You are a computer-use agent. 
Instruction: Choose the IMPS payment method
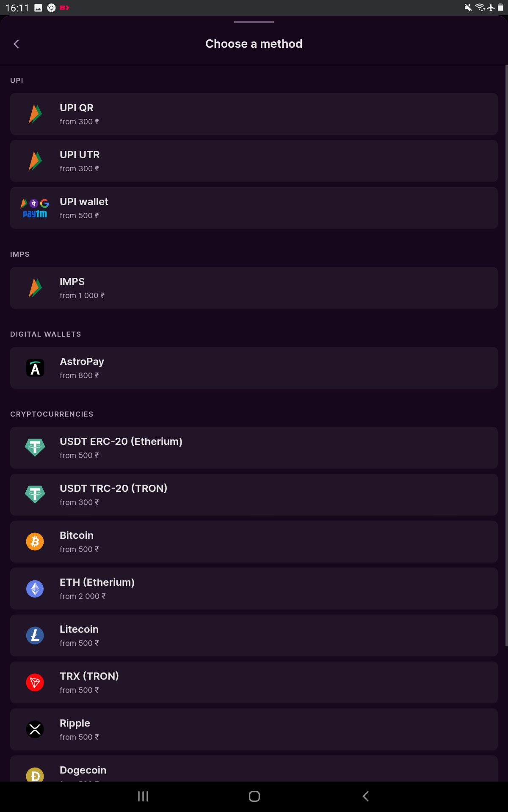(254, 288)
